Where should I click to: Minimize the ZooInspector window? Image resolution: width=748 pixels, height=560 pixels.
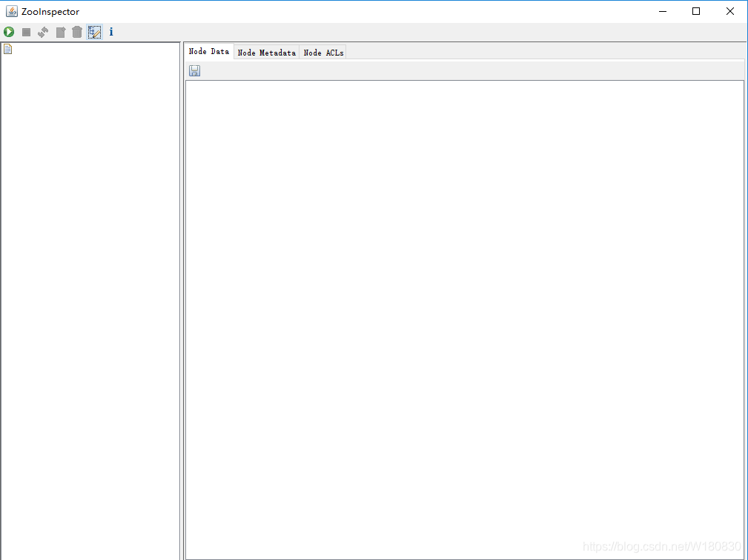click(663, 11)
